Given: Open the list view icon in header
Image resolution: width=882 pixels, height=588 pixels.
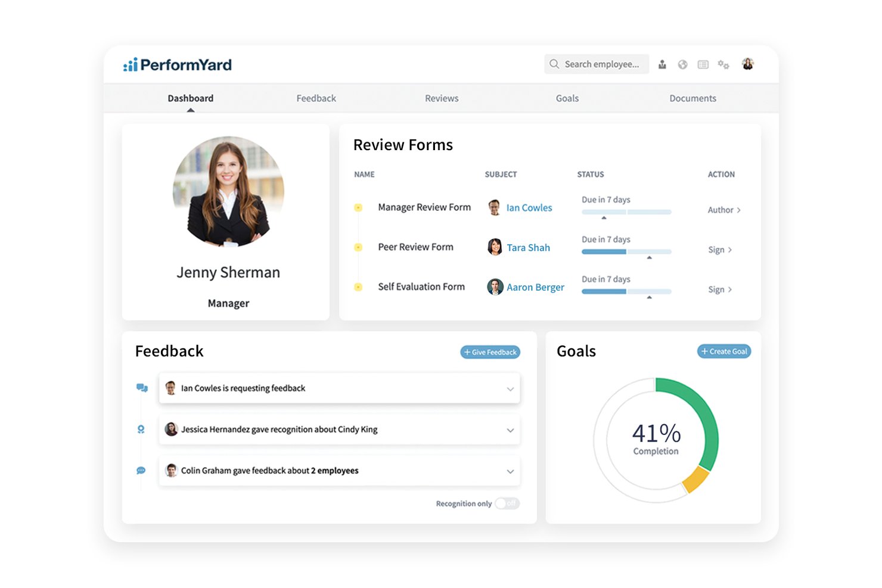Looking at the screenshot, I should (x=703, y=64).
